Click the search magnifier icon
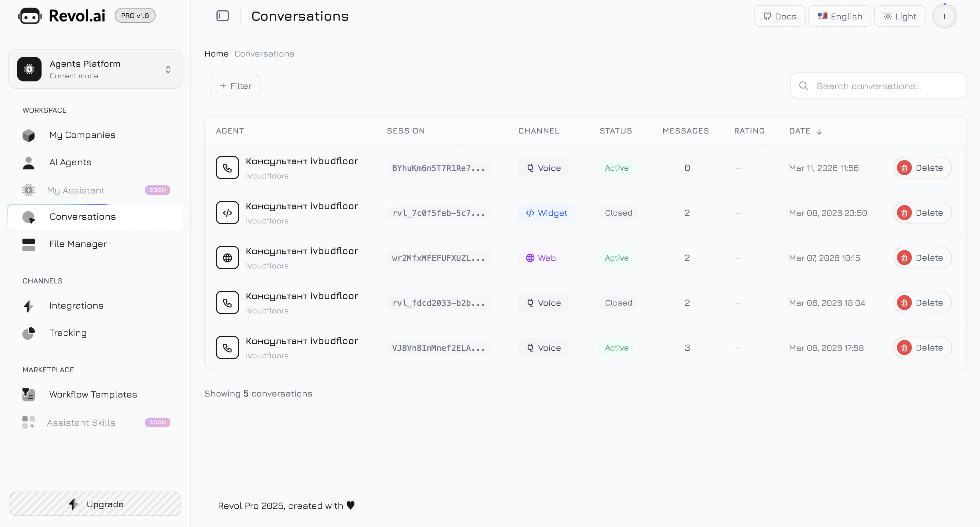The height and width of the screenshot is (527, 980). (804, 86)
